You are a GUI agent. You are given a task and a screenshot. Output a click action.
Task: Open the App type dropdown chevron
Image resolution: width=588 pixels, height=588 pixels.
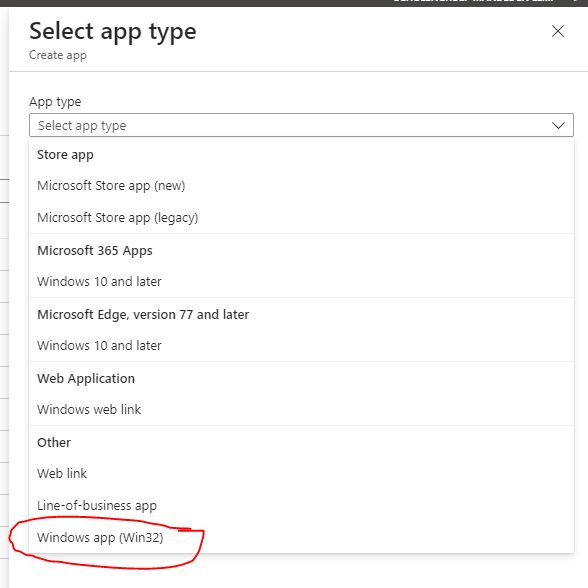pos(558,125)
